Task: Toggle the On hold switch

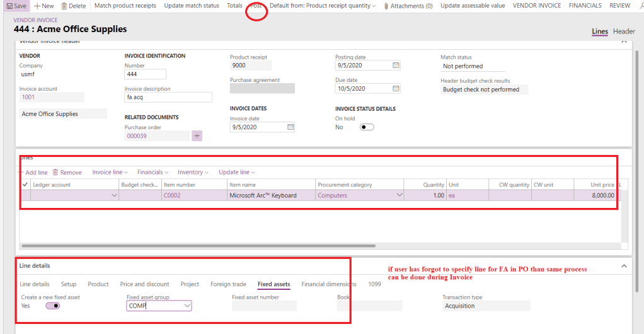Action: [x=366, y=127]
